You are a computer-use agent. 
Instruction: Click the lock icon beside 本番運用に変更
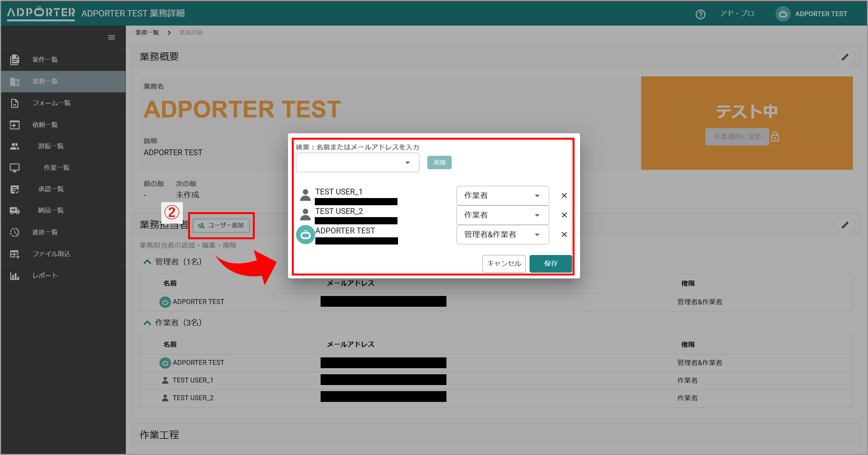(x=775, y=137)
